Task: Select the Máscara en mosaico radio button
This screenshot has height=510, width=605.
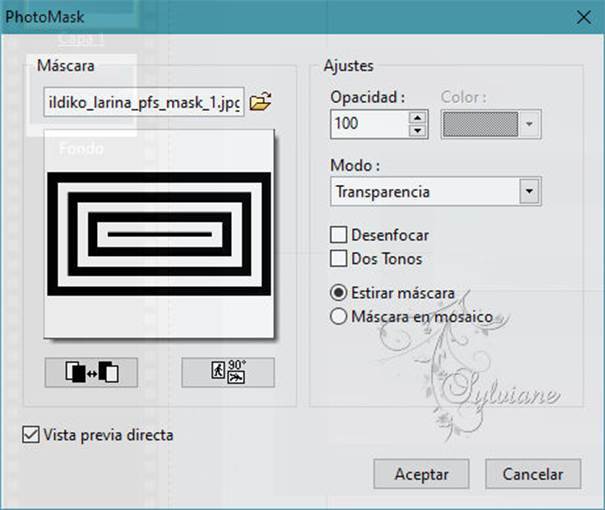Action: tap(338, 316)
